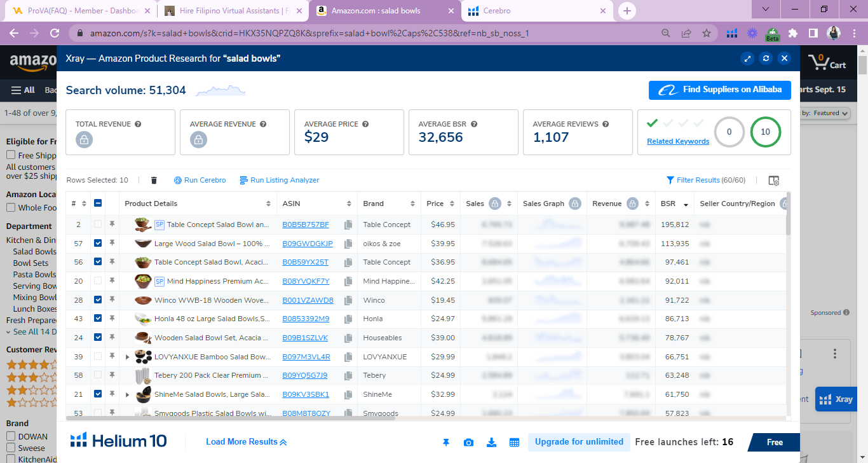
Task: Open the table column settings icon
Action: pyautogui.click(x=773, y=181)
